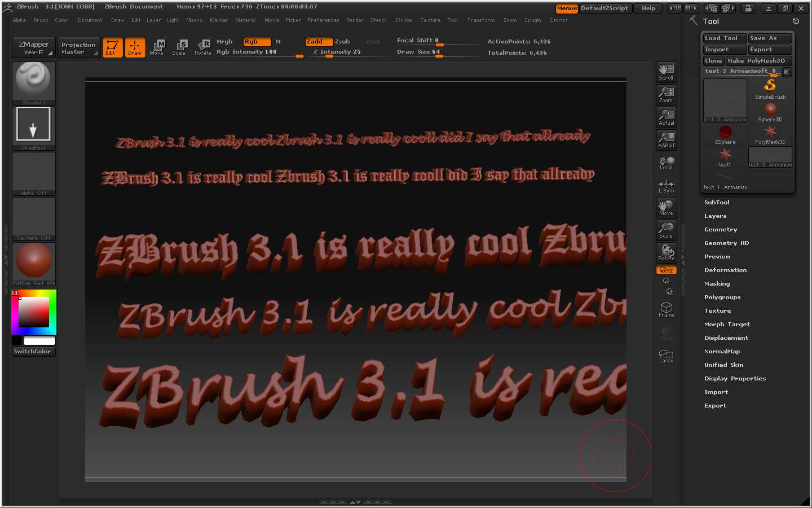The height and width of the screenshot is (508, 812).
Task: Toggle Local transformations
Action: (667, 163)
